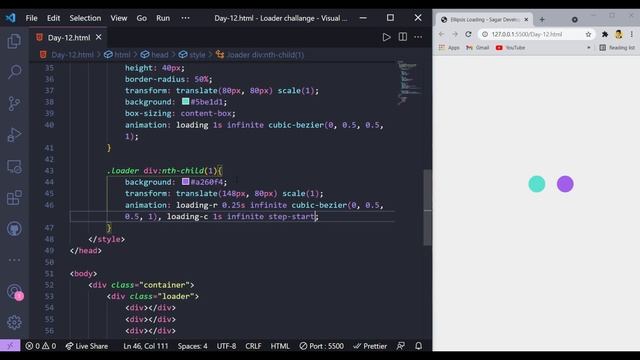Bookmark this page with star icon

pyautogui.click(x=588, y=34)
